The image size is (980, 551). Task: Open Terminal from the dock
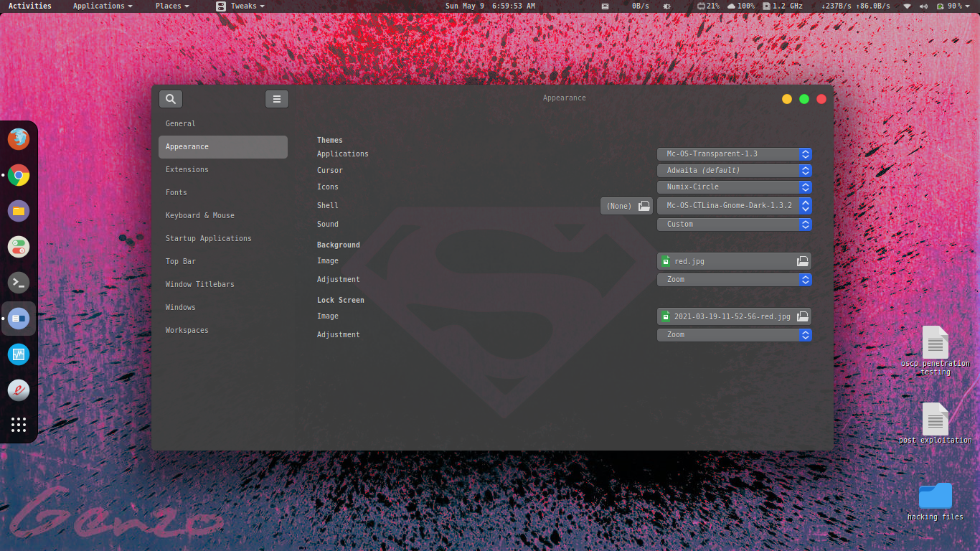19,282
